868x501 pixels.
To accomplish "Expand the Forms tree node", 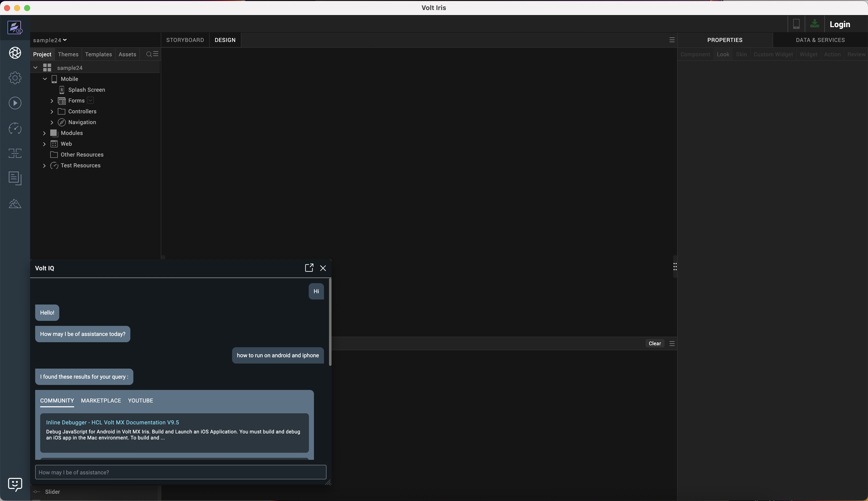I will (x=52, y=101).
